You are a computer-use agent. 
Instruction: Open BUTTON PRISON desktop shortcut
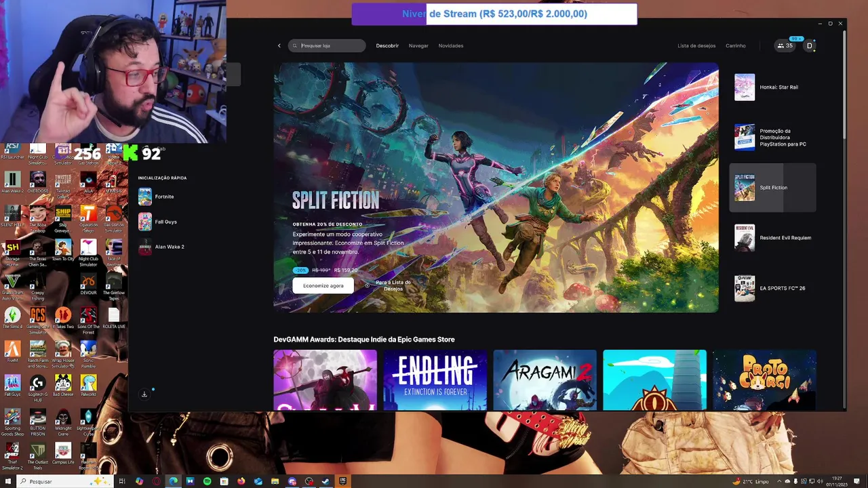pyautogui.click(x=38, y=421)
